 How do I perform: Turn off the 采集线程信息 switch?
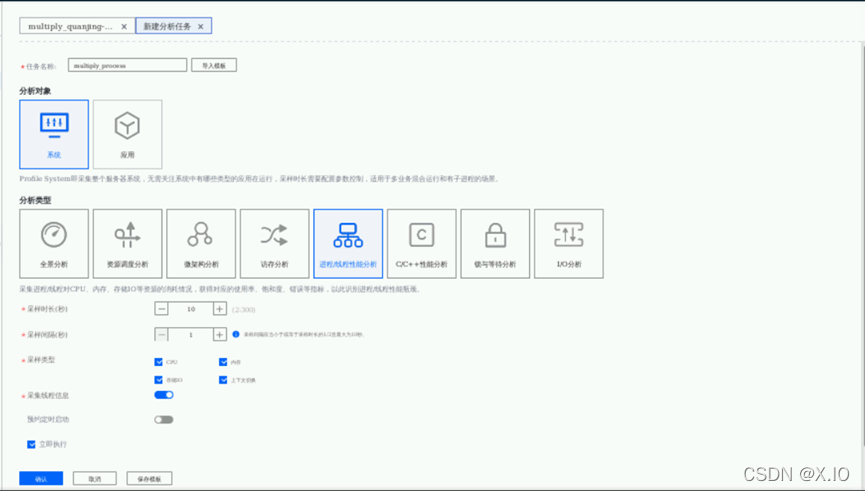pyautogui.click(x=164, y=395)
